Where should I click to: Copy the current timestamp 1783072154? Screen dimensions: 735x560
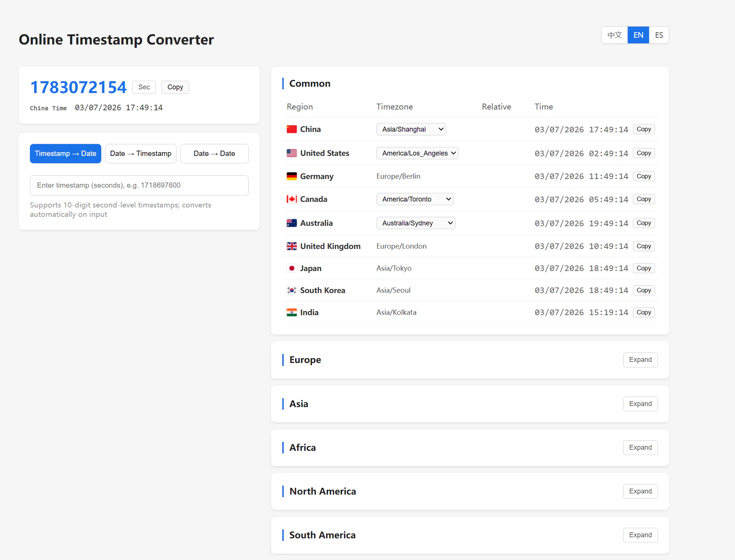175,87
